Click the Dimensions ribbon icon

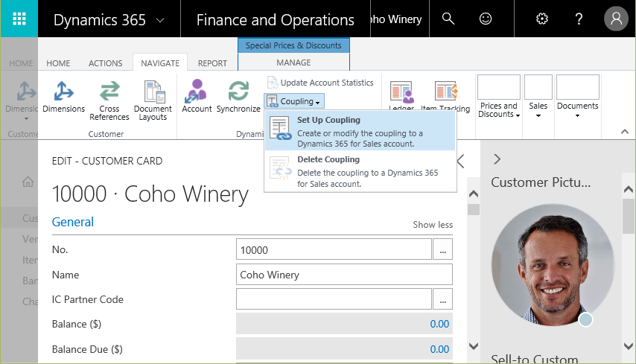[64, 98]
